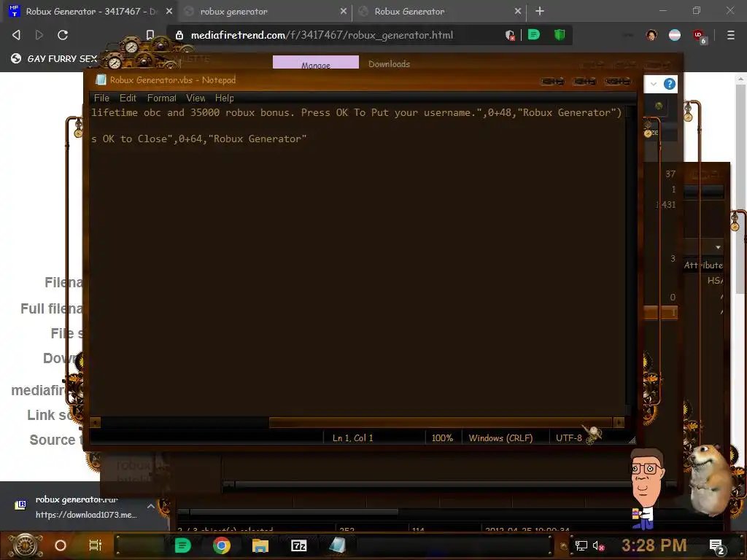Open the shield with red X icon

[x=510, y=35]
